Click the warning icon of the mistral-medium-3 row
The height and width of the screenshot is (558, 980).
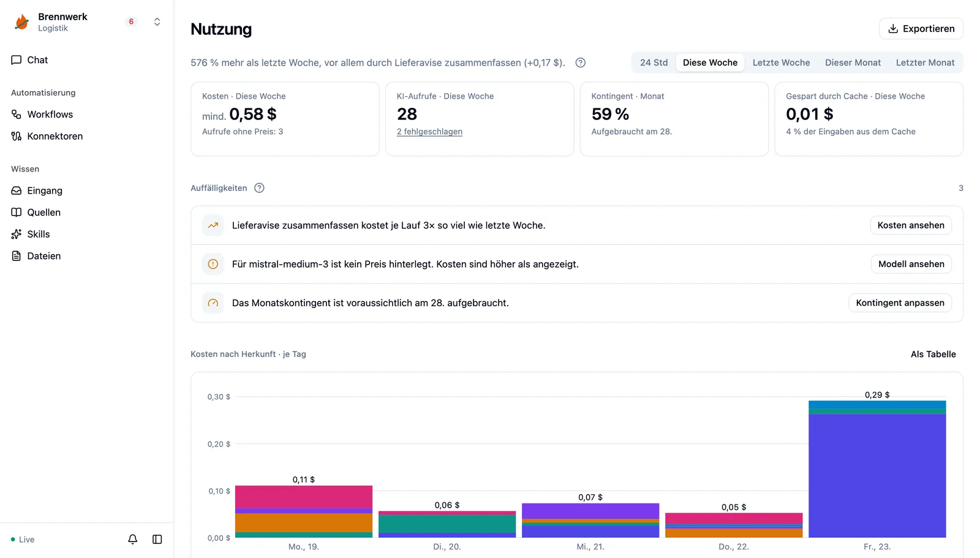(x=213, y=264)
